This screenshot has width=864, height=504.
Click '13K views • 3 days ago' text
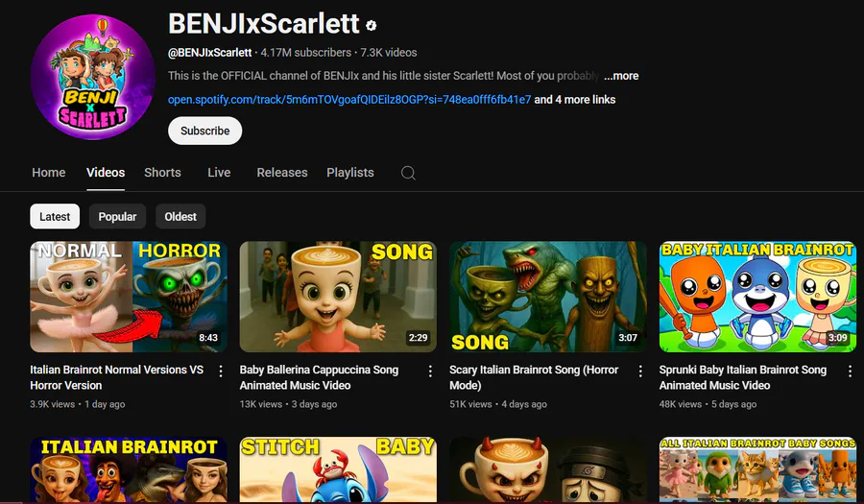[288, 404]
